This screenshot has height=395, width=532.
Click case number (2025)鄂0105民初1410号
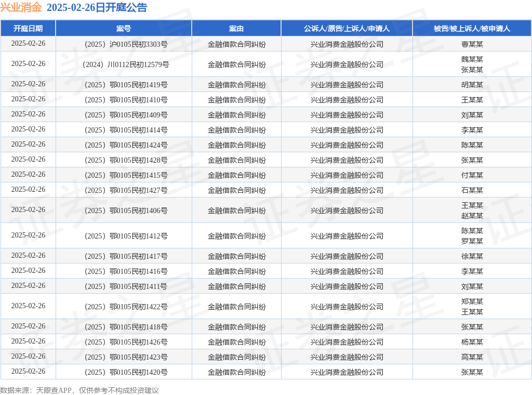click(x=126, y=100)
